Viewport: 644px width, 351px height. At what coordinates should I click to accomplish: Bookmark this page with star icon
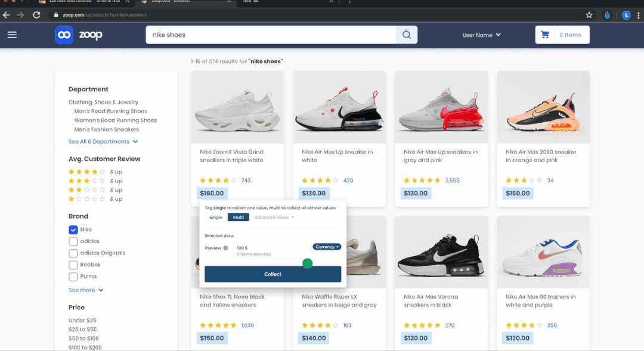click(x=589, y=15)
